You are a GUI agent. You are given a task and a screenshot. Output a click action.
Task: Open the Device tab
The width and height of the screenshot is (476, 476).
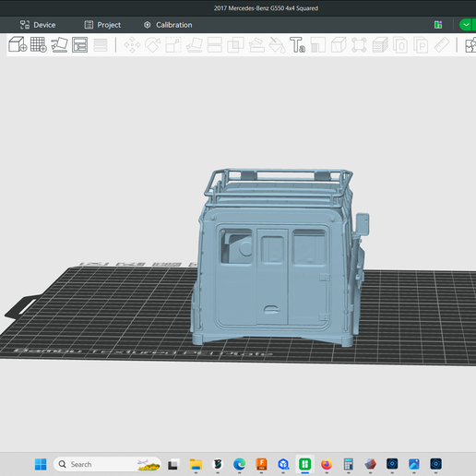38,25
